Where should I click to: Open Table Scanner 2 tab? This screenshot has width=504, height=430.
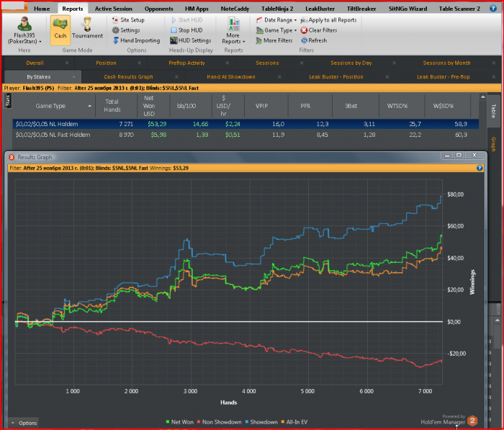point(459,9)
